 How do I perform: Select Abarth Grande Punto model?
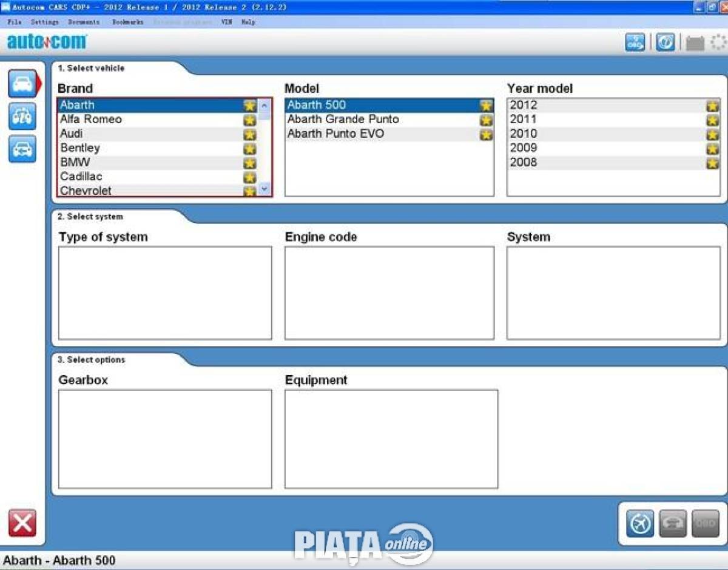389,120
